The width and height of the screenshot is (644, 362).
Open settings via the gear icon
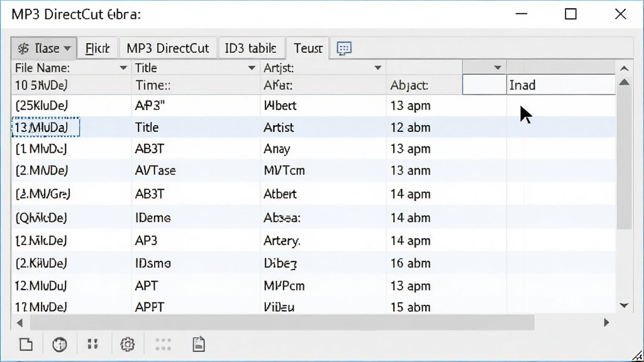pyautogui.click(x=127, y=344)
